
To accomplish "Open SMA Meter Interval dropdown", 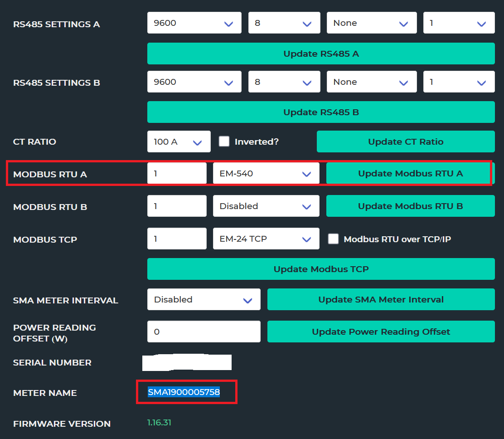I will (x=204, y=300).
